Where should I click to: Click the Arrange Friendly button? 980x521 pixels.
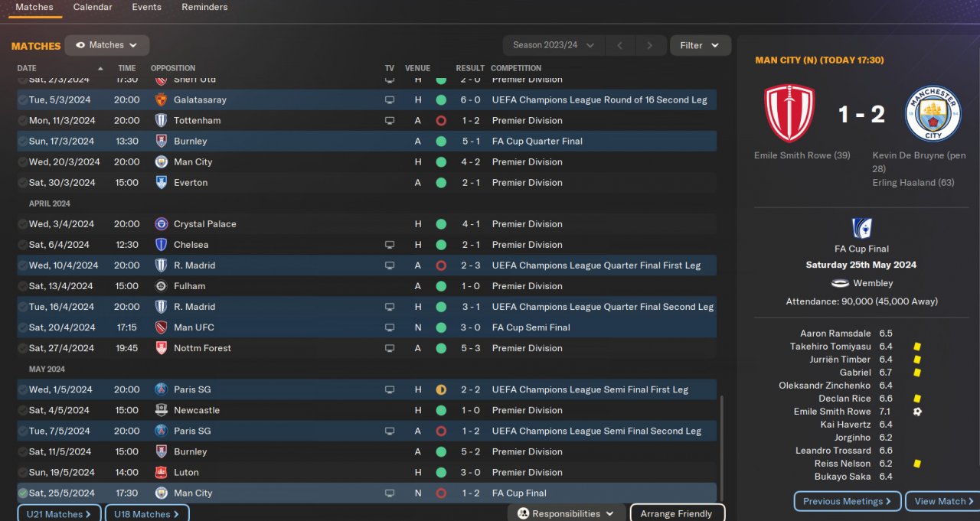coord(677,513)
